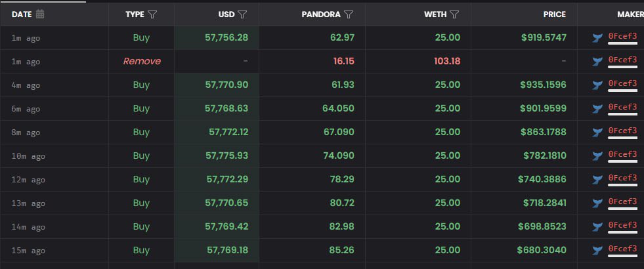Select PANDORA amount 62.97
The height and width of the screenshot is (269, 644).
(342, 38)
